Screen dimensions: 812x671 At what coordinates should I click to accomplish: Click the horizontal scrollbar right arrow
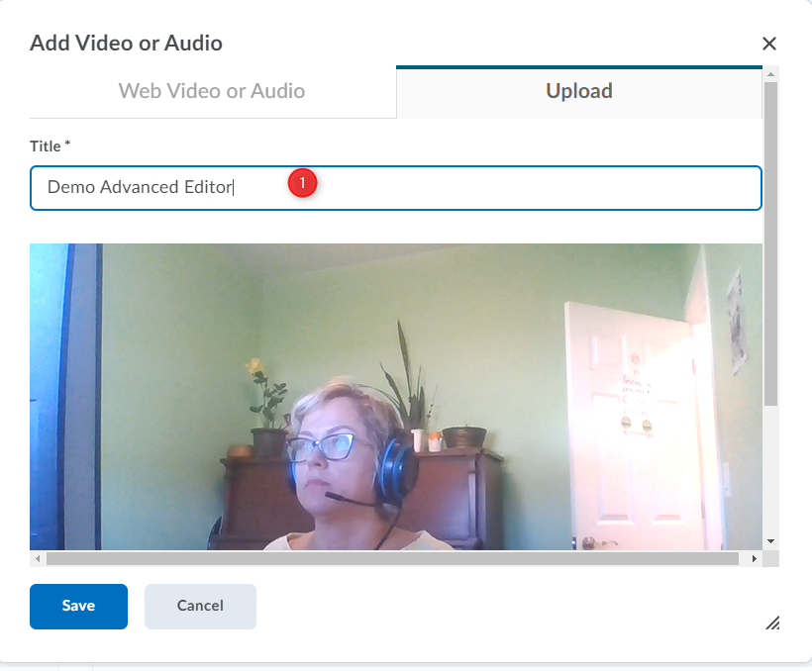pos(755,559)
